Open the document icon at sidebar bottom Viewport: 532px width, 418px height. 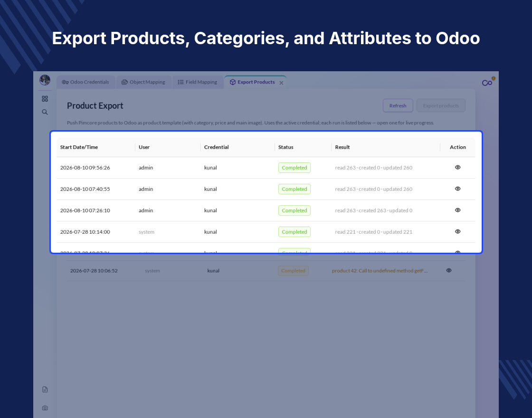[x=45, y=389]
